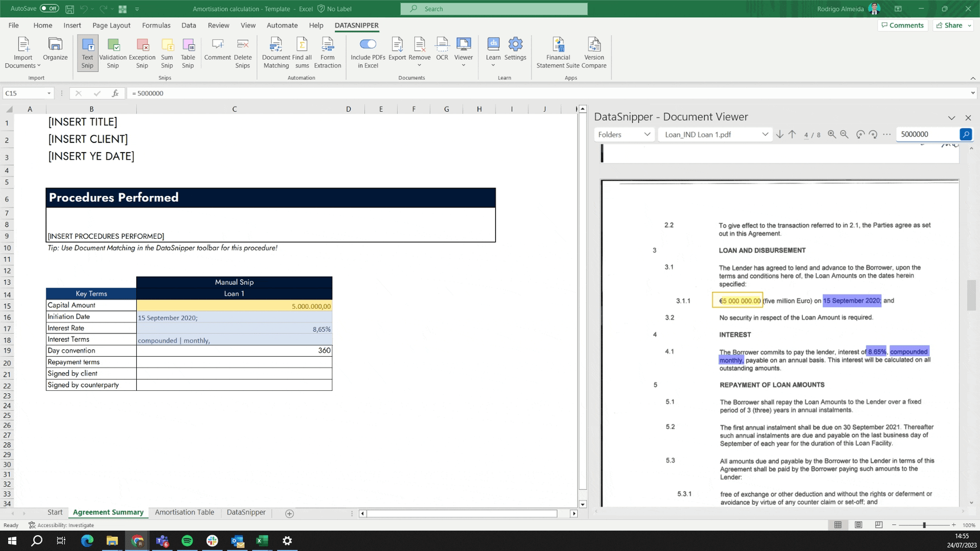The width and height of the screenshot is (980, 551).
Task: Switch to the DATASNIPPER ribbon tab
Action: pyautogui.click(x=357, y=25)
